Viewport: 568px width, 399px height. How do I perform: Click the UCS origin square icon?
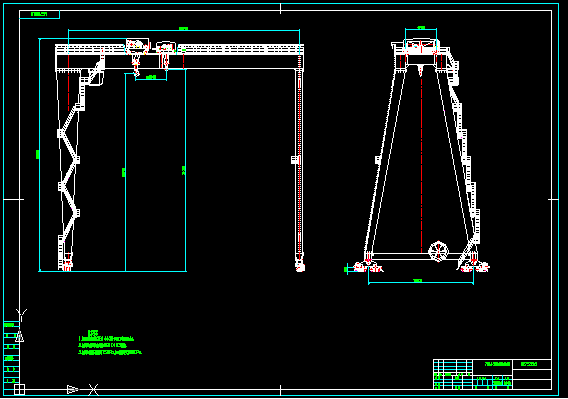pos(19,390)
